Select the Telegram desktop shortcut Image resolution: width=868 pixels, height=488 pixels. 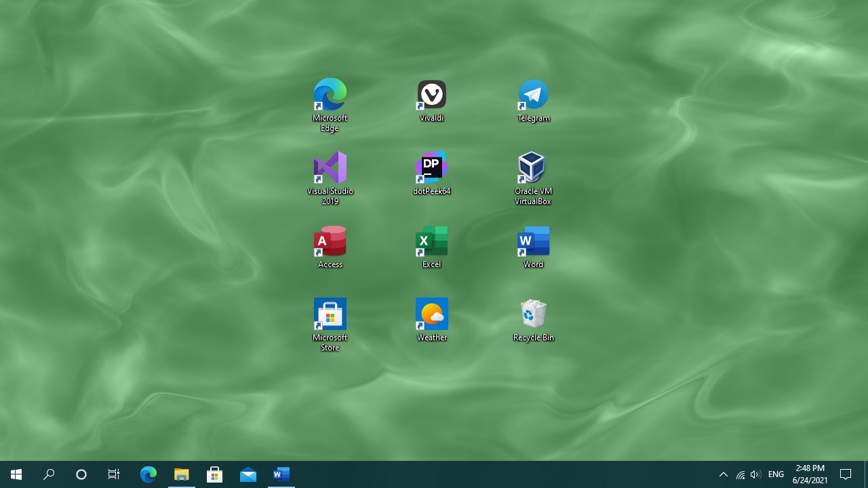[x=533, y=100]
